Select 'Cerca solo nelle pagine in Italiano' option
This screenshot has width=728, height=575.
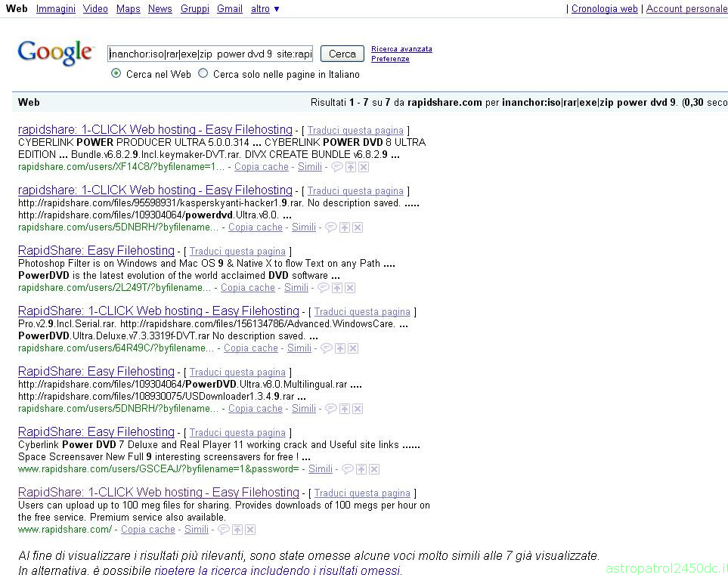(x=203, y=73)
